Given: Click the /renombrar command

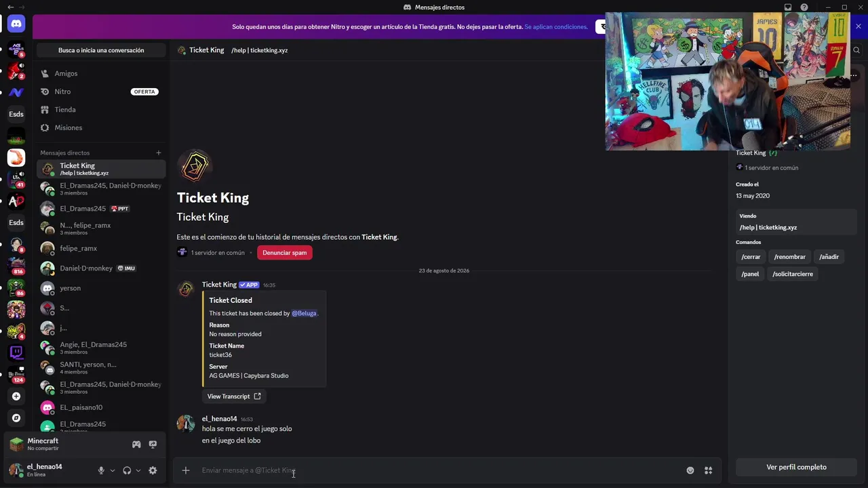Looking at the screenshot, I should [789, 257].
